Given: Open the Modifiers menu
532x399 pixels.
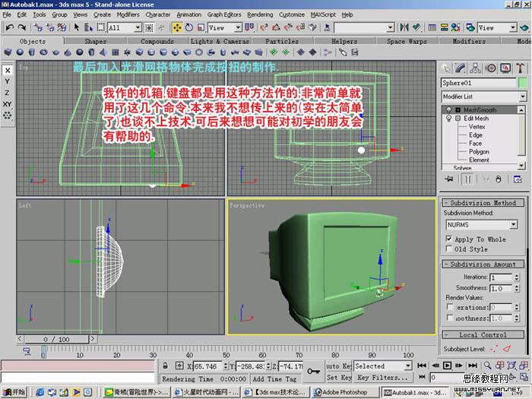Looking at the screenshot, I should pyautogui.click(x=128, y=14).
